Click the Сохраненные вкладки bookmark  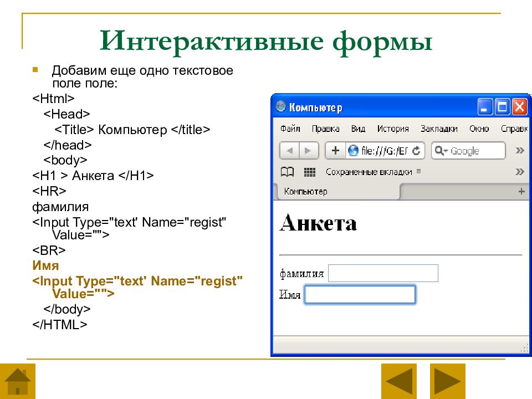(369, 172)
